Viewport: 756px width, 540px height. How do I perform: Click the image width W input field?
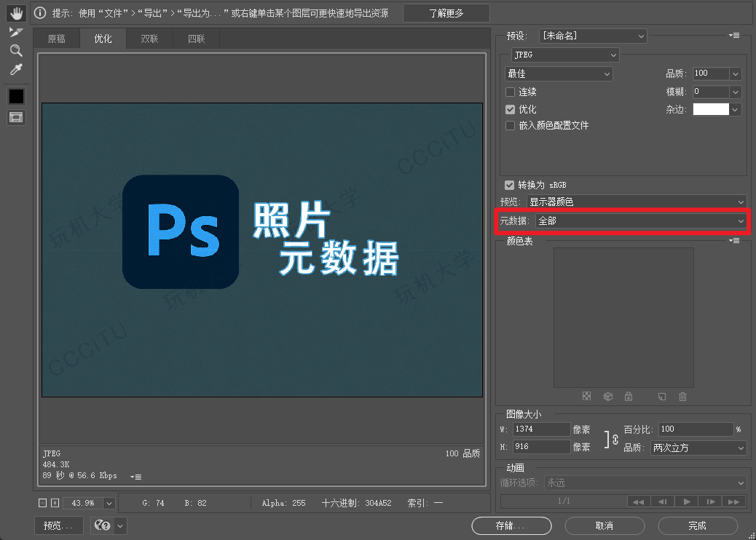(x=541, y=429)
